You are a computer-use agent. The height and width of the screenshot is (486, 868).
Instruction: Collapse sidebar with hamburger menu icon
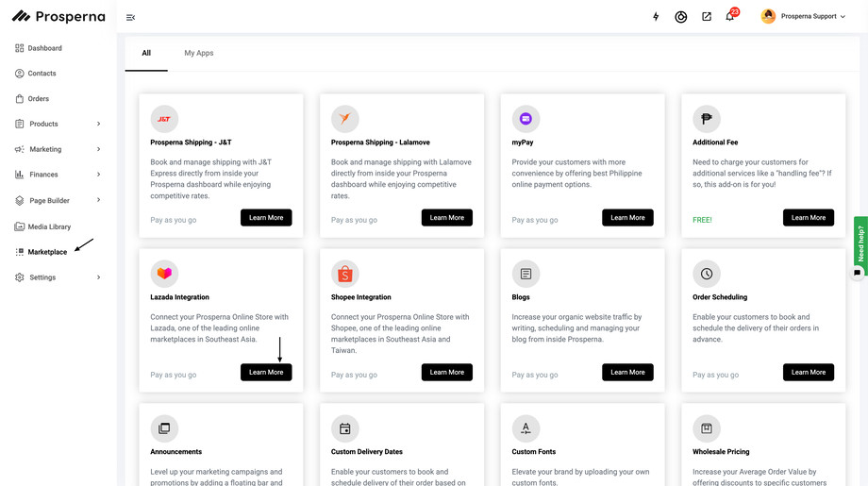tap(131, 17)
